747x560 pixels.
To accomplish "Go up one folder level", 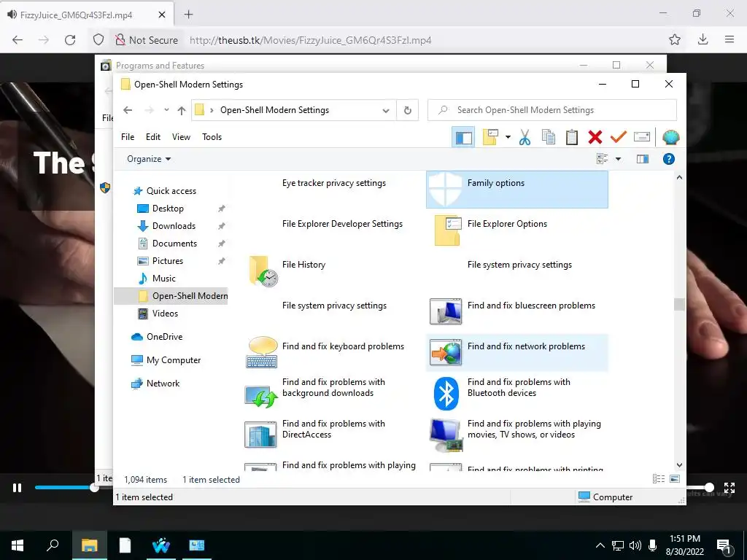I will click(x=182, y=111).
